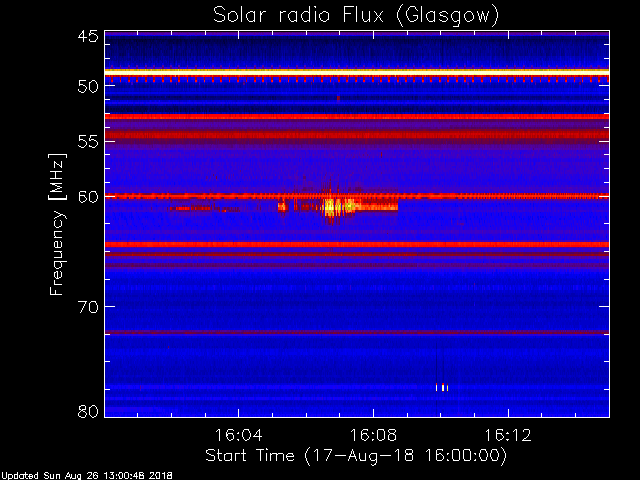Click the '50' frequency tick label
Screen dimensions: 640x480
[88, 86]
